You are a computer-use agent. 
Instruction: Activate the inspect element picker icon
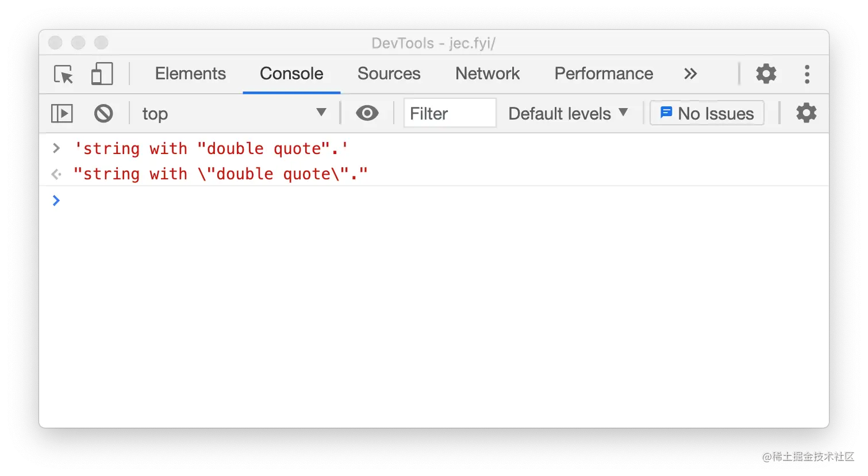click(64, 74)
